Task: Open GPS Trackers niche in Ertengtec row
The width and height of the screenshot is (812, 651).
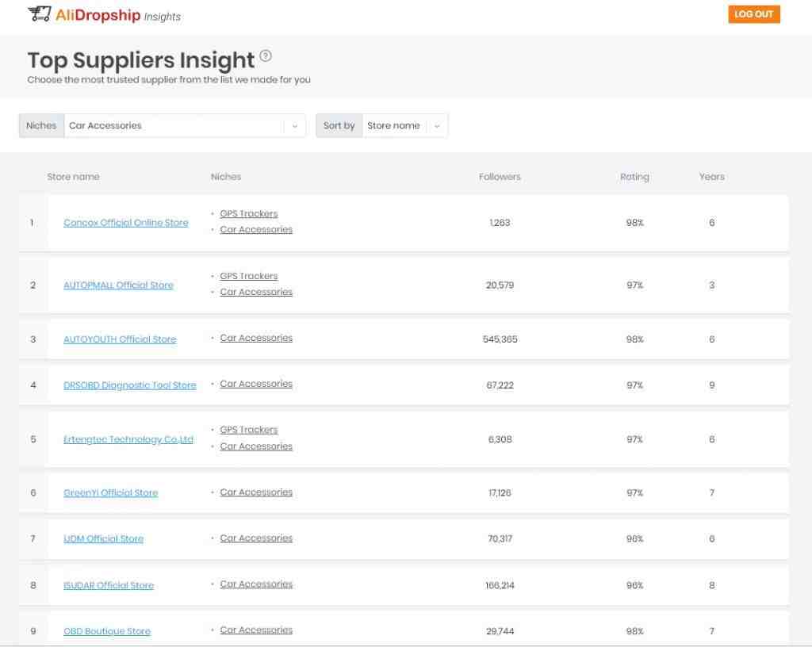Action: point(248,430)
